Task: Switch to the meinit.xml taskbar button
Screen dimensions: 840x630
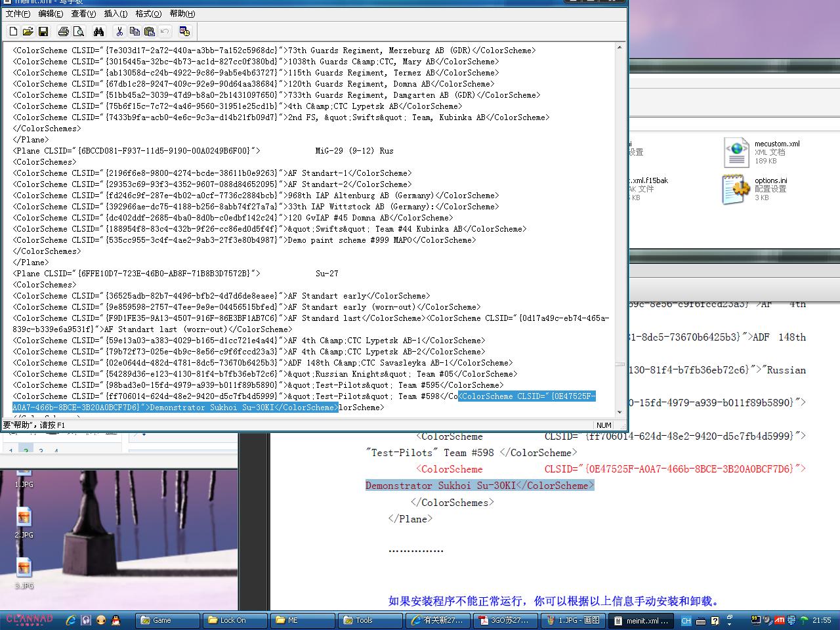Action: [x=642, y=620]
